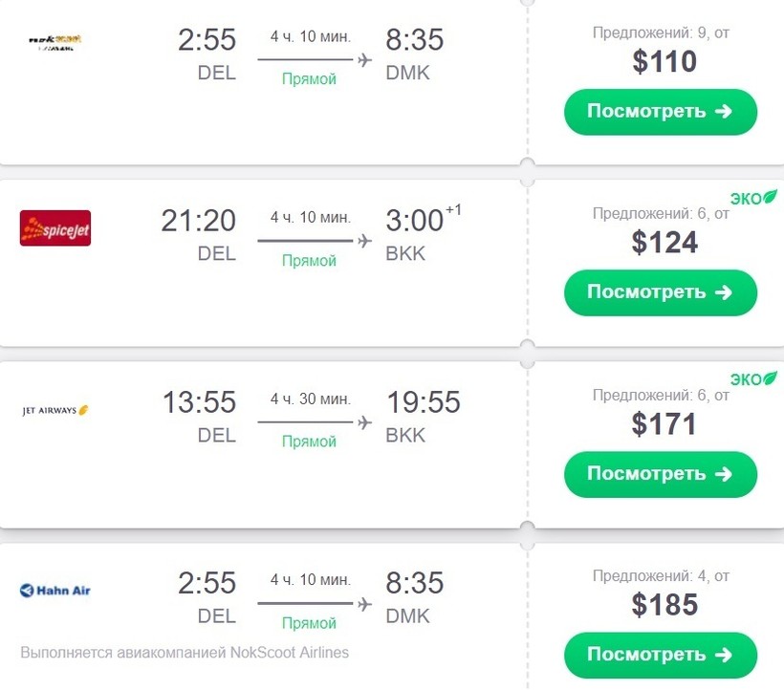
Task: Click the $110 price
Action: point(664,62)
